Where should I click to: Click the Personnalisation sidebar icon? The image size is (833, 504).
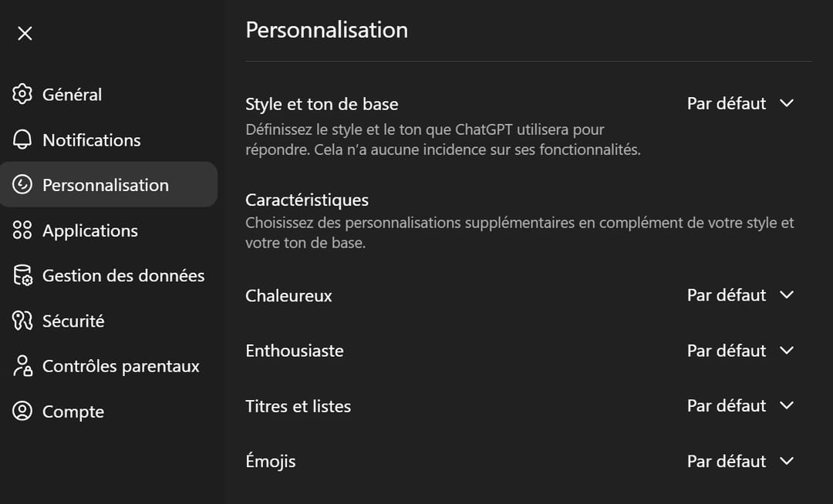22,185
